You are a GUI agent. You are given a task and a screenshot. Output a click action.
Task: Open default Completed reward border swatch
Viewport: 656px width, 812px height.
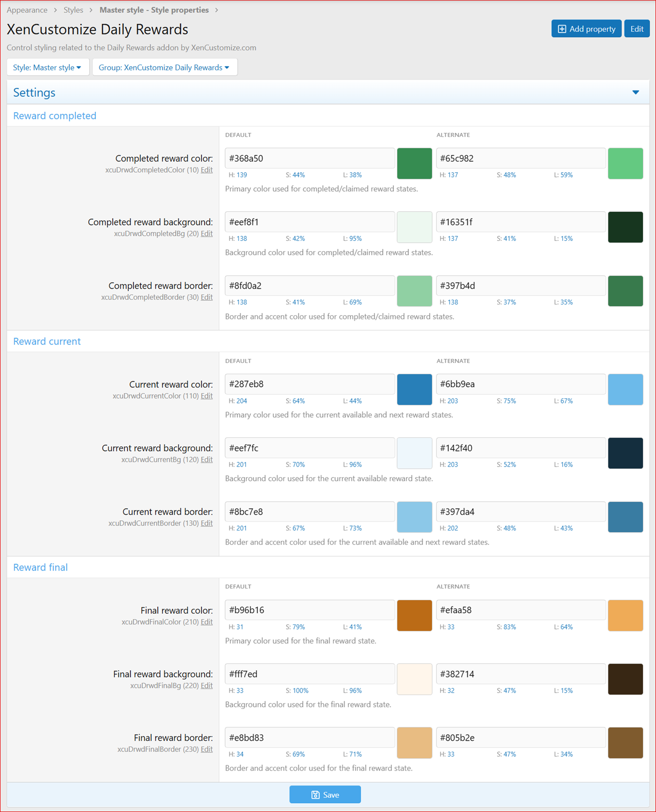pyautogui.click(x=414, y=291)
